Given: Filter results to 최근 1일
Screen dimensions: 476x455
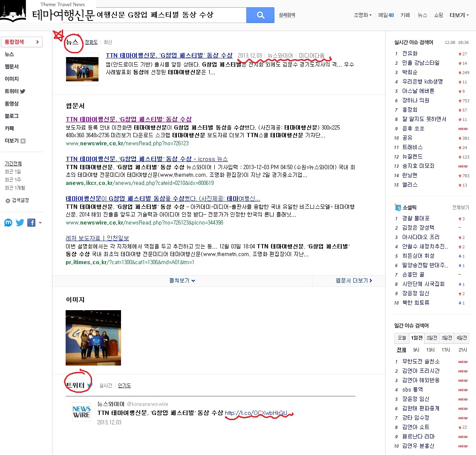Looking at the screenshot, I should [13, 172].
